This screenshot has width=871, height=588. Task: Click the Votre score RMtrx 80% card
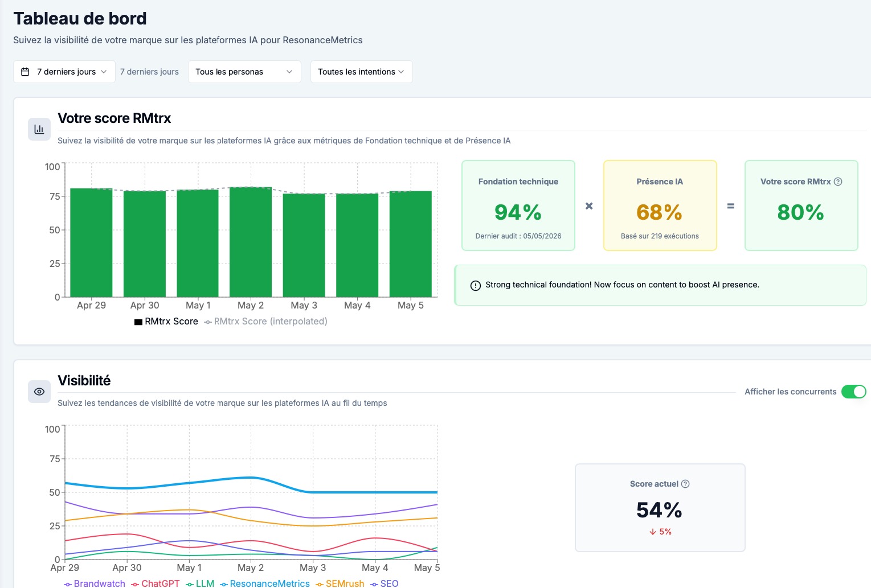(x=801, y=205)
